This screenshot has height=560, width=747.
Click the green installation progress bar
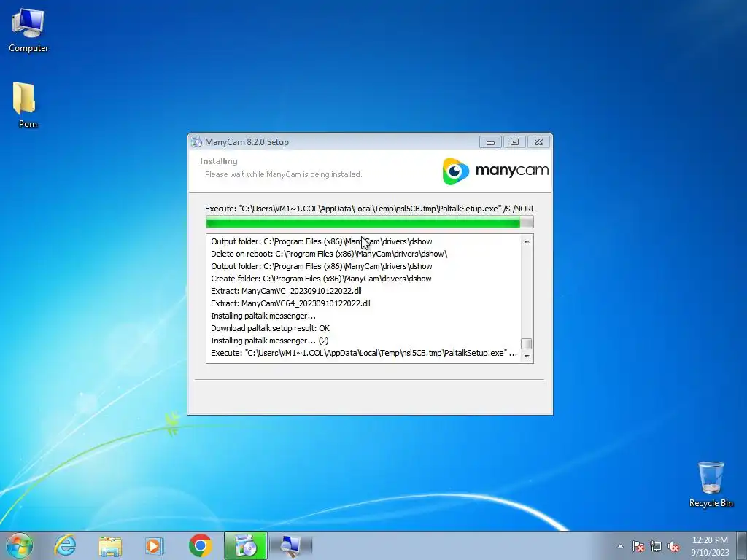pos(369,222)
